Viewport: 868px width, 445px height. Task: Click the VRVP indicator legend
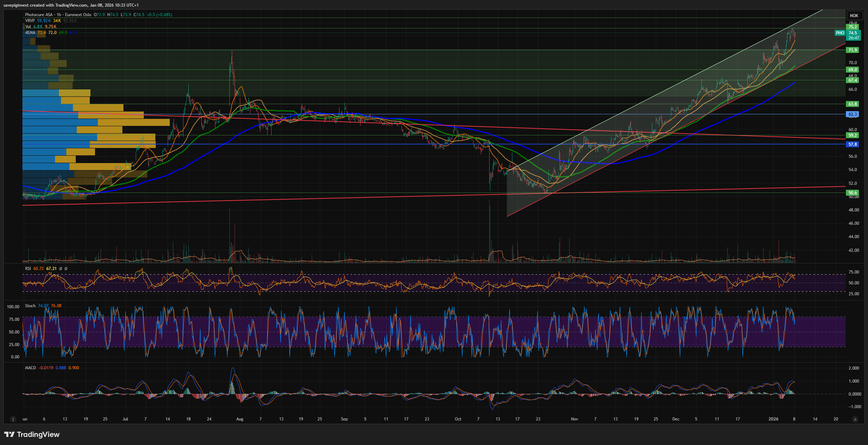pos(30,21)
